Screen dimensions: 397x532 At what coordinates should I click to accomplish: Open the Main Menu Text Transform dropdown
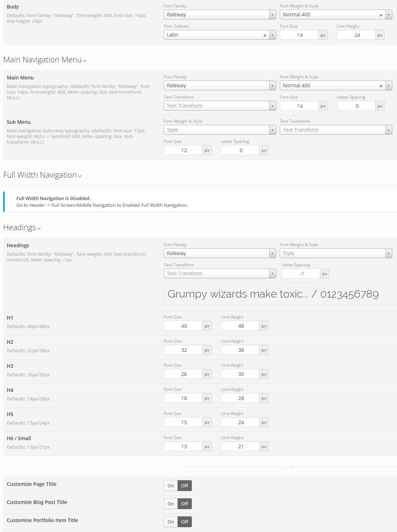pyautogui.click(x=219, y=106)
